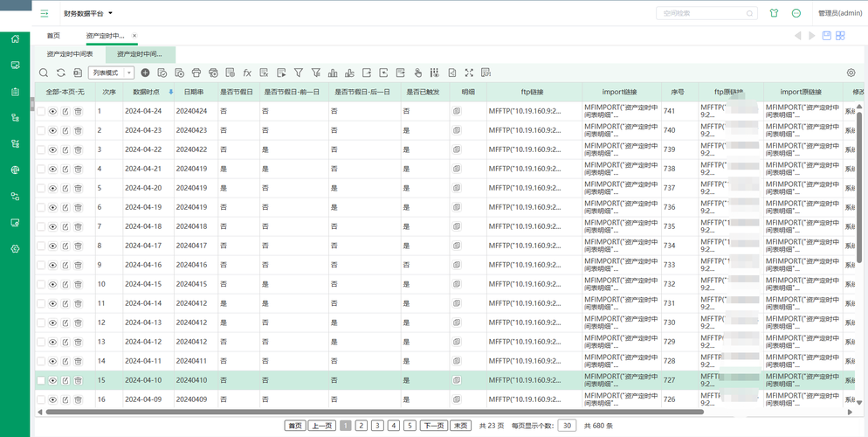
Task: Refresh the table with the reload icon
Action: tap(61, 73)
